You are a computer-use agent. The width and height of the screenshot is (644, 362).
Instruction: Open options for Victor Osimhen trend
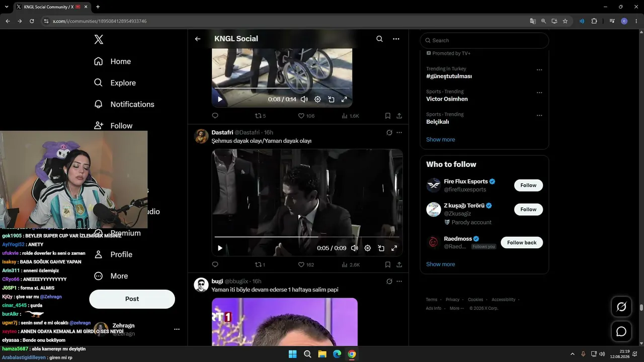pos(539,93)
